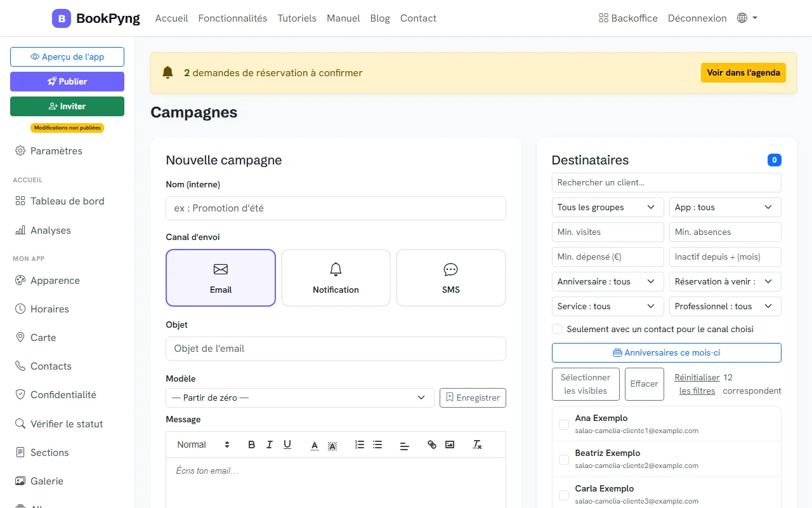
Task: Toggle bold formatting in message editor
Action: pos(252,444)
